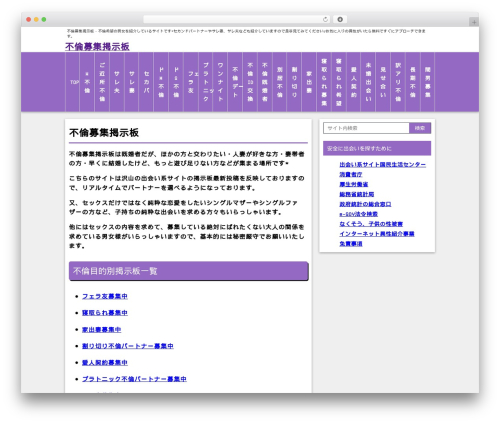
Task: Click the new tab plus button
Action: pos(474,22)
